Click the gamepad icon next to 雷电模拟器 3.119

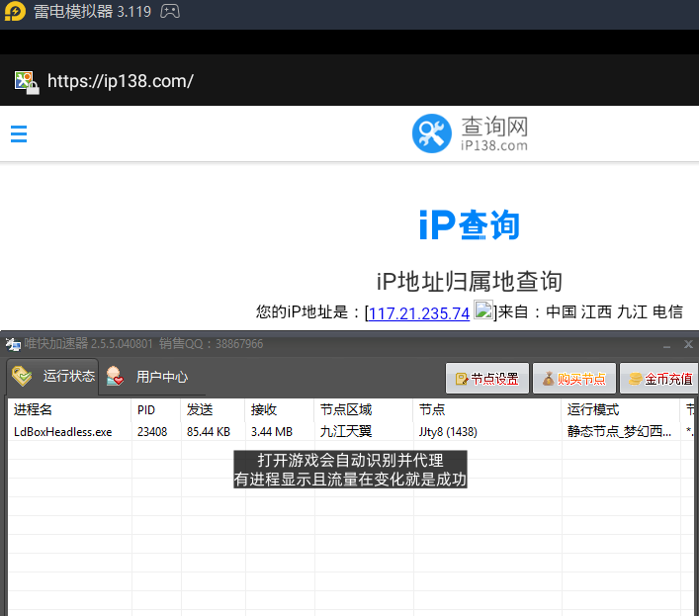tap(170, 11)
